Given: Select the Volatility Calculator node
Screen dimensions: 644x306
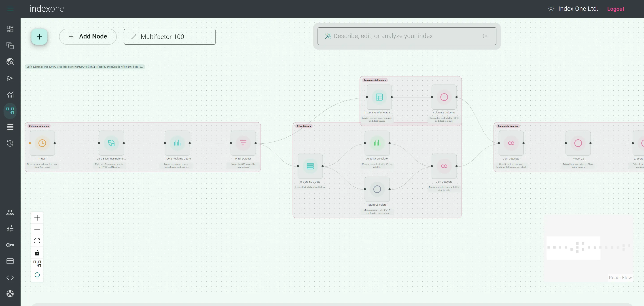Looking at the screenshot, I should pos(377,143).
